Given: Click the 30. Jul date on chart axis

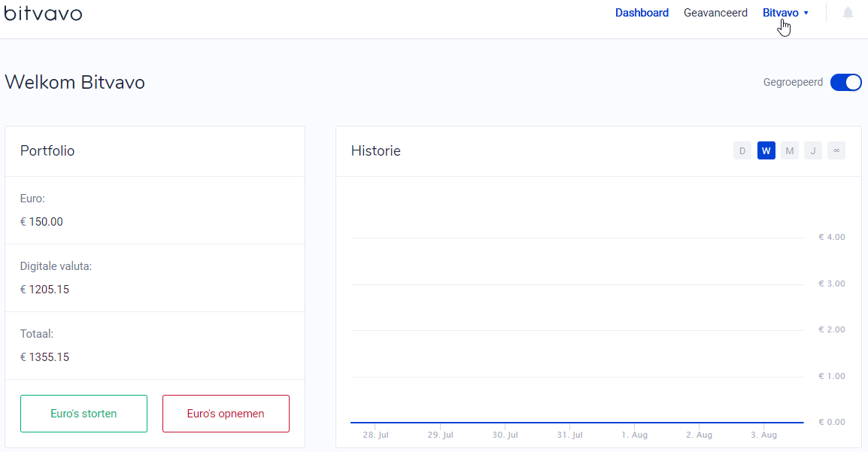Looking at the screenshot, I should pyautogui.click(x=505, y=435).
